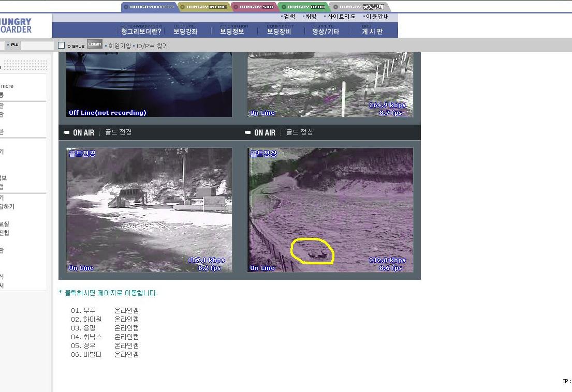
Task: Click the 검색 search link
Action: pos(289,17)
